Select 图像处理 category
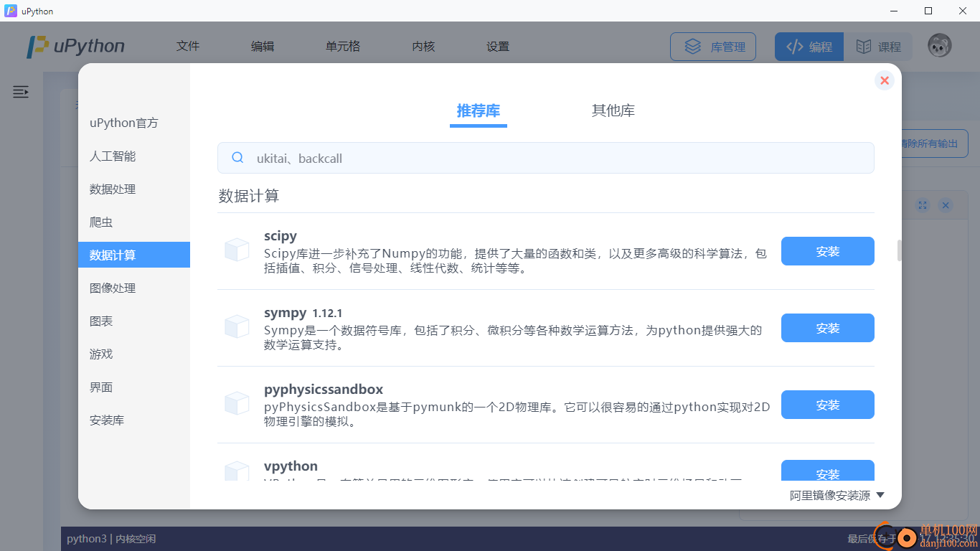The image size is (980, 551). click(x=134, y=288)
